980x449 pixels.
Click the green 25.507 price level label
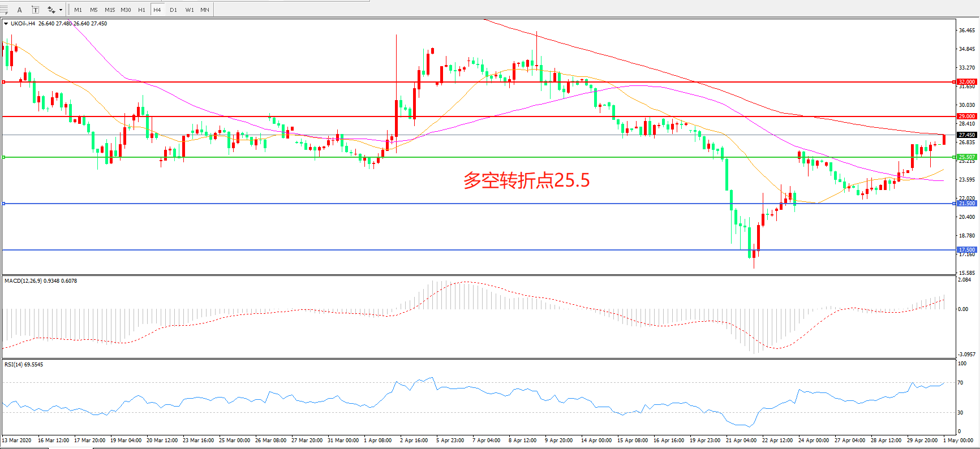966,157
